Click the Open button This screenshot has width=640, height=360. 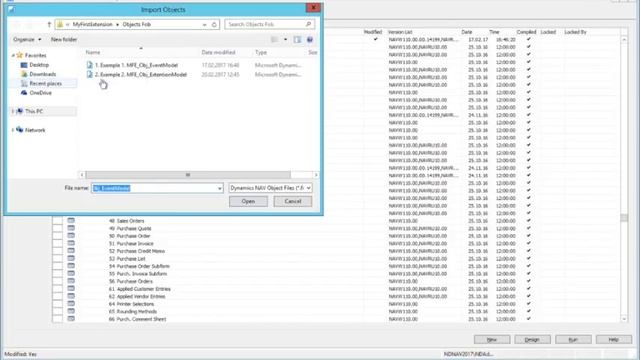pos(248,201)
